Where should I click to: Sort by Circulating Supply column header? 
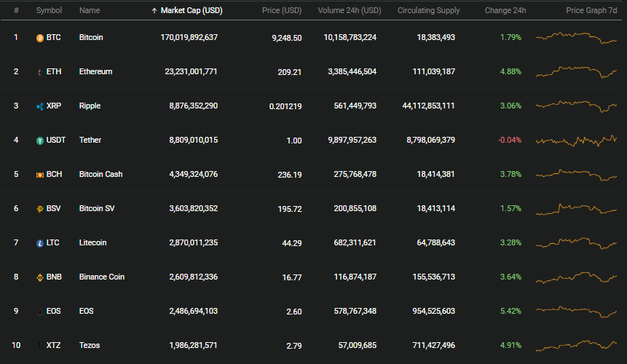tap(429, 10)
